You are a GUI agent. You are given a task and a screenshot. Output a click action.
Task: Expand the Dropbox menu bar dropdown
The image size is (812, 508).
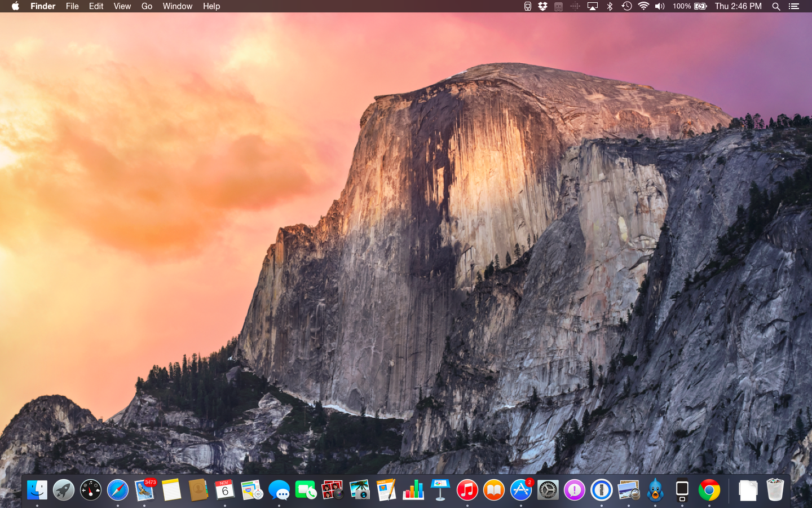tap(542, 6)
